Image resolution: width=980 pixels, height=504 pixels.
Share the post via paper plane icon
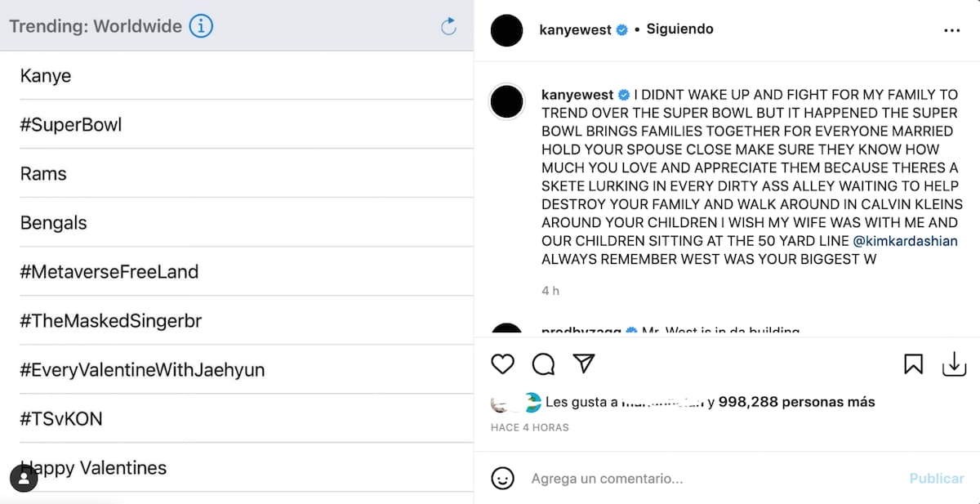click(583, 364)
